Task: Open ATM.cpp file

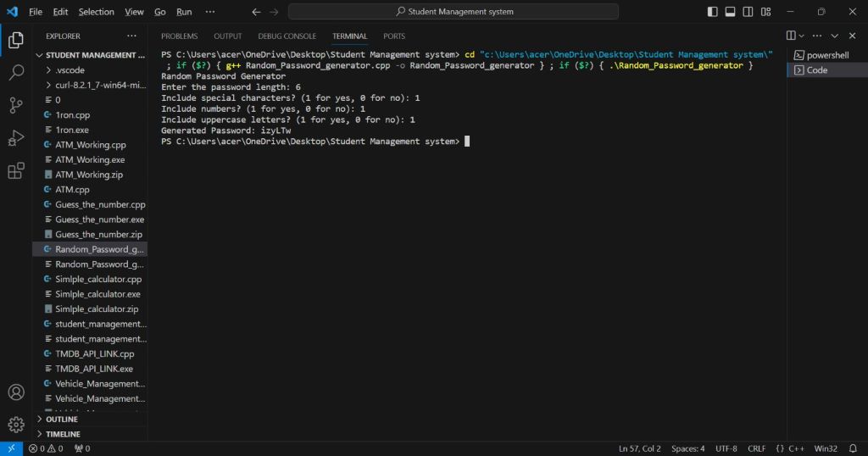Action: click(92, 190)
